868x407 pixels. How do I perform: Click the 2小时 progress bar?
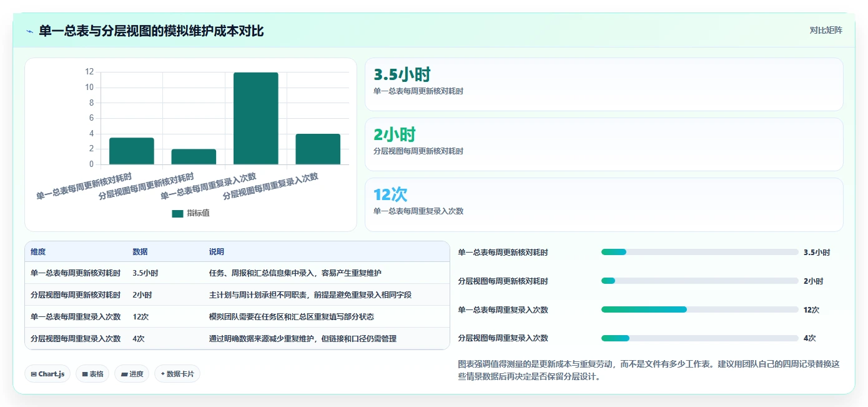(x=699, y=281)
